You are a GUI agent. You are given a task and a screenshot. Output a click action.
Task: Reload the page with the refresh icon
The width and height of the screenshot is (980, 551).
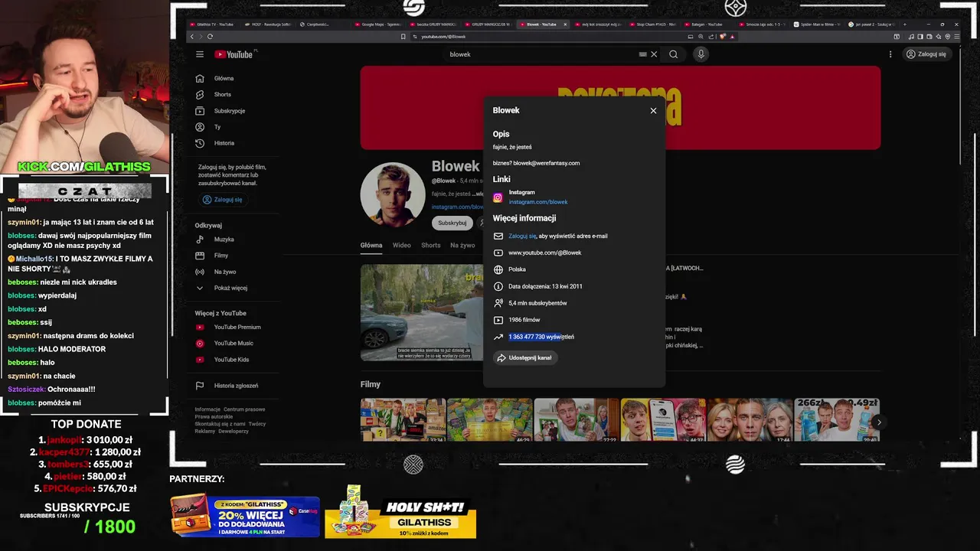click(210, 37)
